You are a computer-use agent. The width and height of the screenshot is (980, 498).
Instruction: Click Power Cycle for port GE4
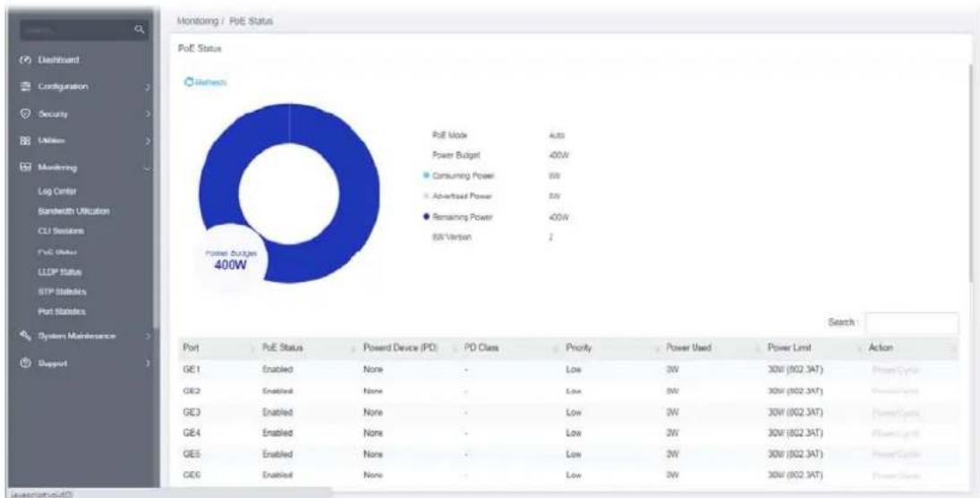(x=895, y=433)
